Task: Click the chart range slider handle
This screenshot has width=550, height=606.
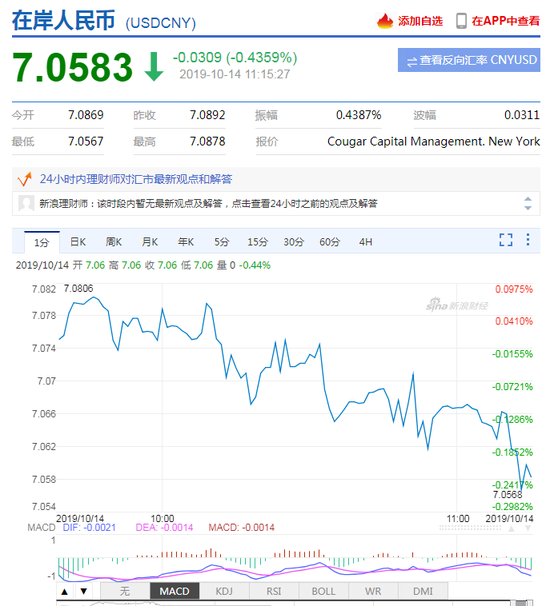Action: [x=521, y=603]
